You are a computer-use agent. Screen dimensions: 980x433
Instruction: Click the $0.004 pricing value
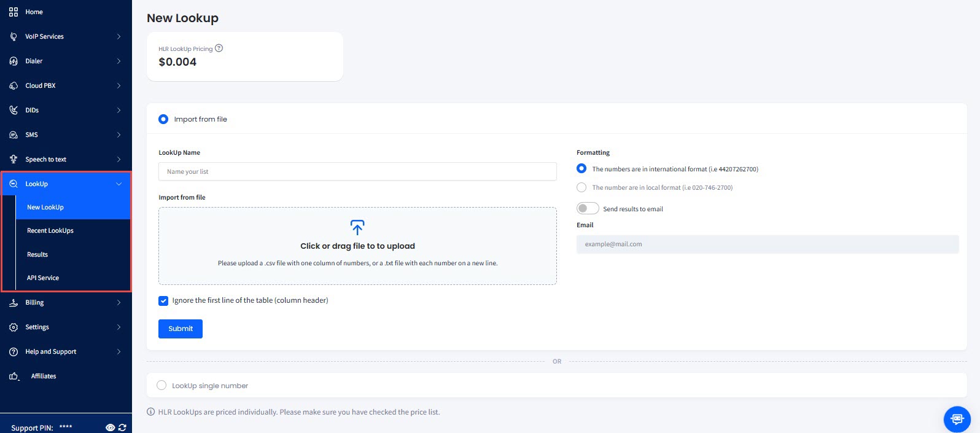tap(177, 62)
